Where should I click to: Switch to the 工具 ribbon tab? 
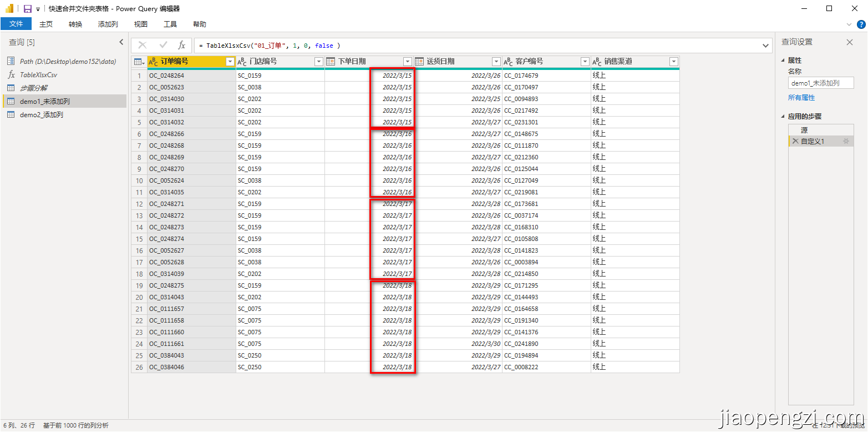click(x=170, y=24)
